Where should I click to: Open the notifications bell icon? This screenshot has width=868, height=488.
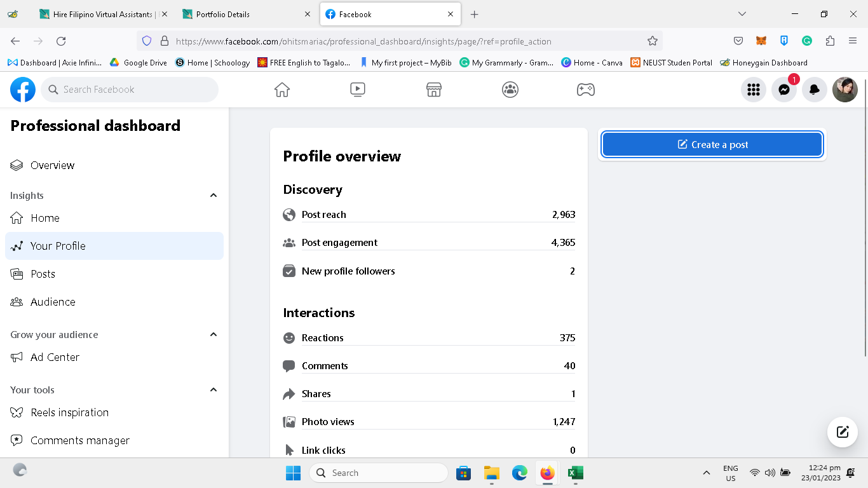(815, 90)
